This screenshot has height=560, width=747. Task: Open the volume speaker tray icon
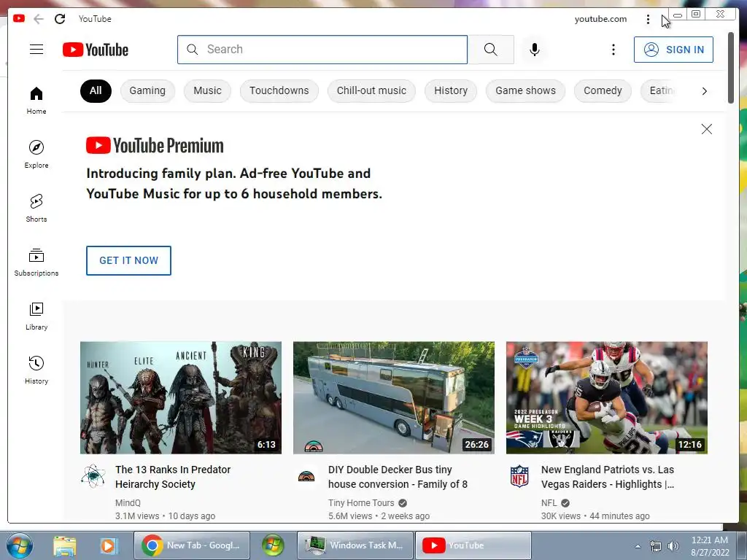pyautogui.click(x=673, y=546)
